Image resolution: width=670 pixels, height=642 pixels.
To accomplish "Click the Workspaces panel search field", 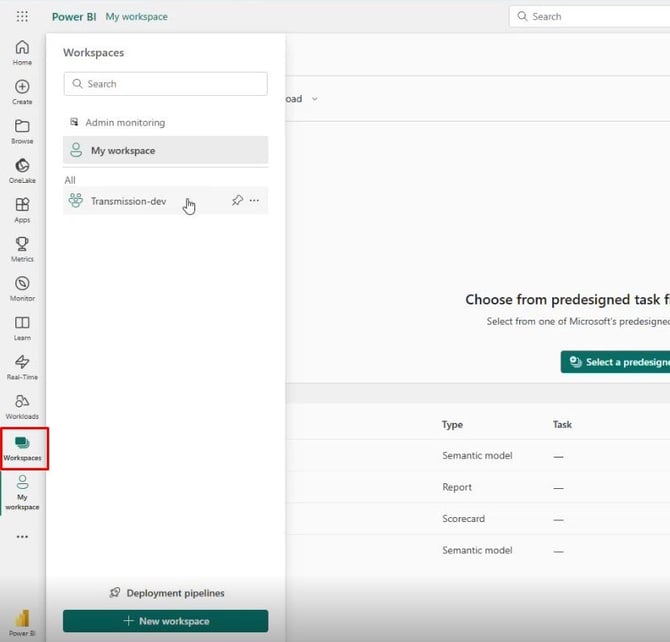I will [x=165, y=84].
